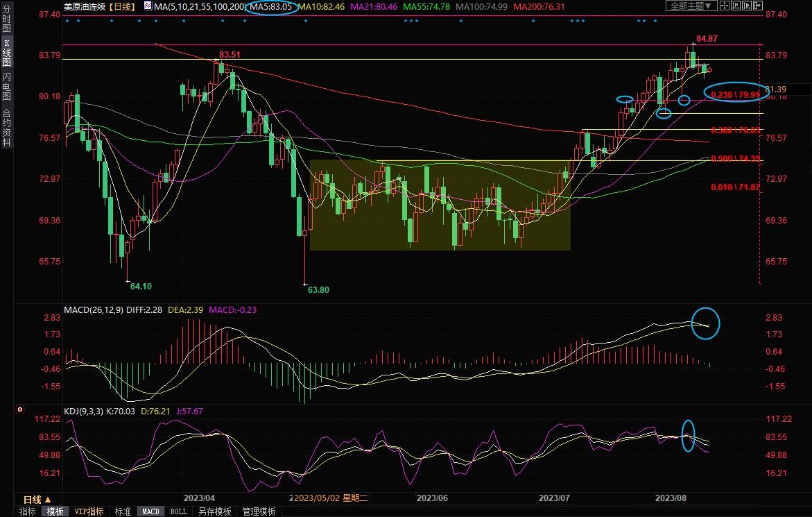Select the K线图 sidebar tab
This screenshot has width=812, height=517.
pos(6,53)
